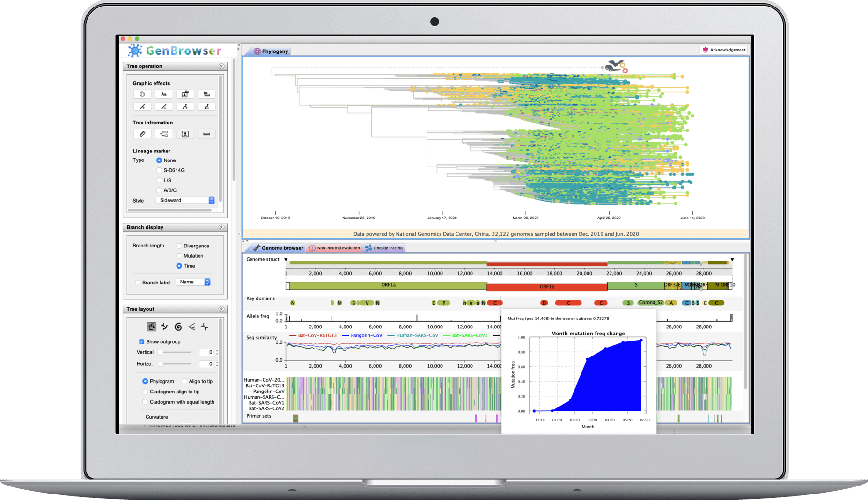Collapse the Tree operation panel

221,66
